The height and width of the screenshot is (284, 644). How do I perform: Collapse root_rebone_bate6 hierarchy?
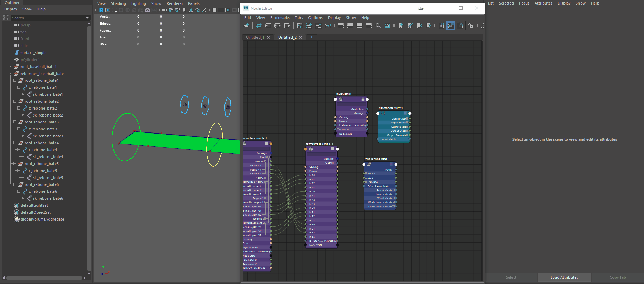click(15, 184)
